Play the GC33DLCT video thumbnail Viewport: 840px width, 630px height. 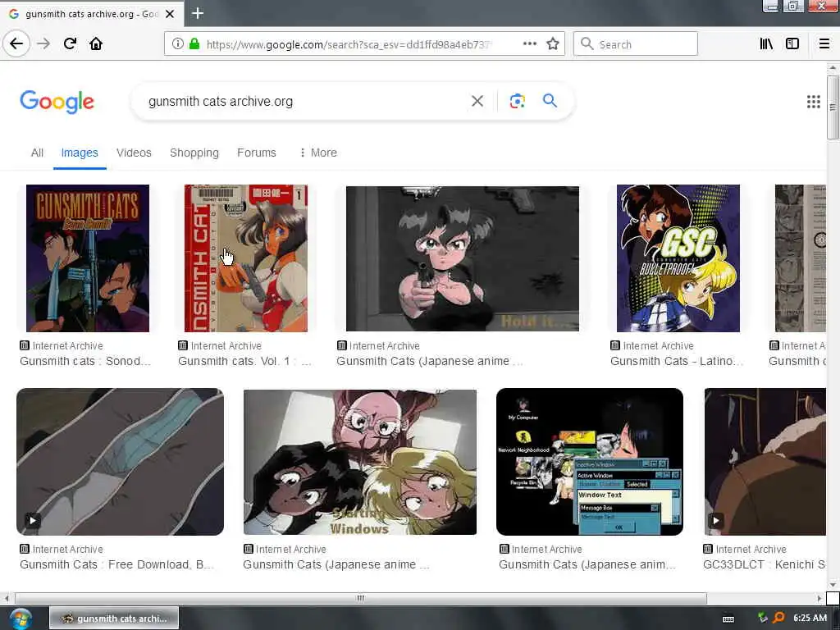click(765, 462)
